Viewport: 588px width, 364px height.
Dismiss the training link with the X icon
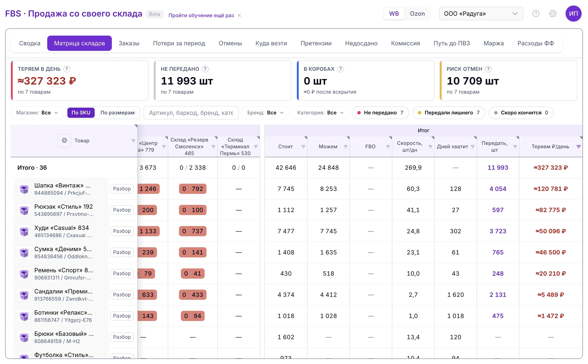pos(239,16)
